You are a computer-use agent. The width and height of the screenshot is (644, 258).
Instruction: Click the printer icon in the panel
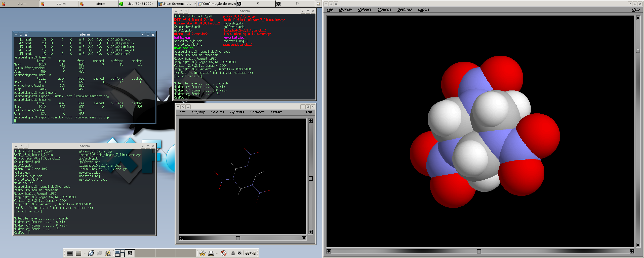pos(211,253)
